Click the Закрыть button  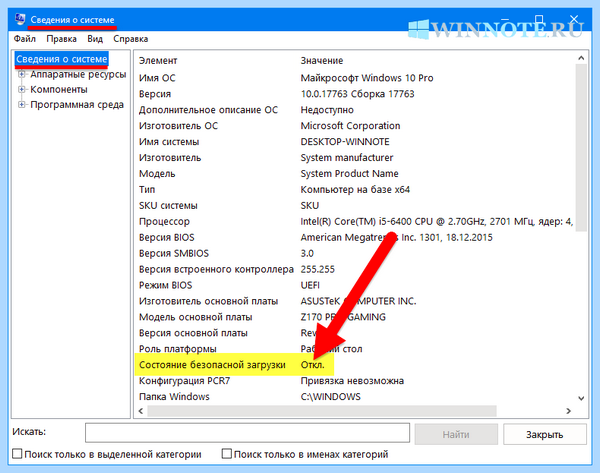tap(545, 434)
